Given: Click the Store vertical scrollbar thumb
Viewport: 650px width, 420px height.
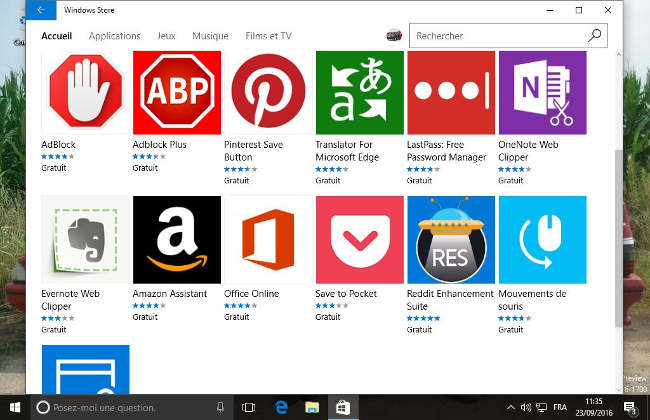Looking at the screenshot, I should [619, 238].
